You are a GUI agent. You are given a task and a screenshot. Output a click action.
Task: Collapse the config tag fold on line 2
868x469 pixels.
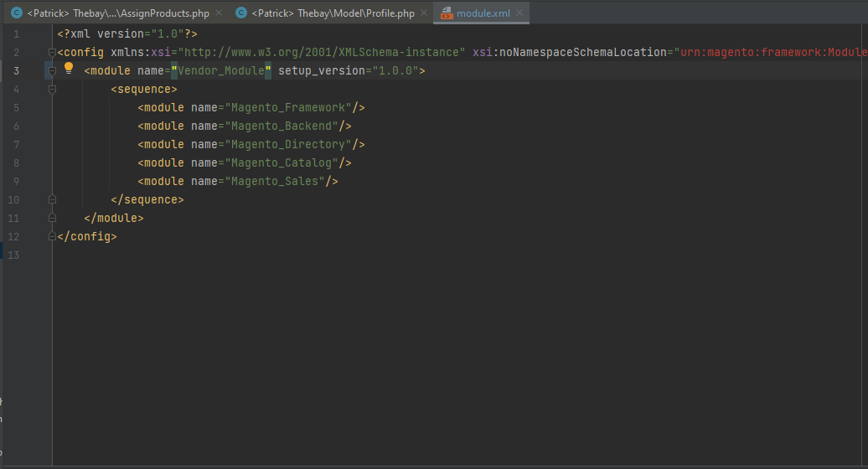[52, 53]
